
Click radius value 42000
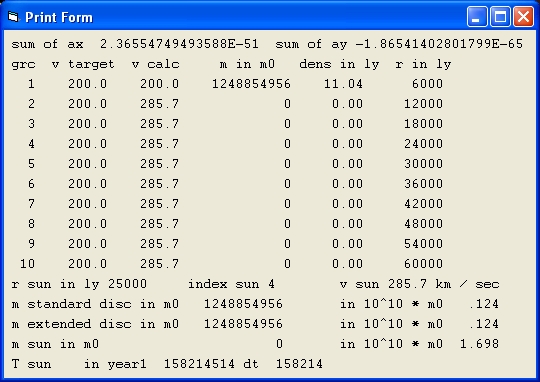(423, 204)
